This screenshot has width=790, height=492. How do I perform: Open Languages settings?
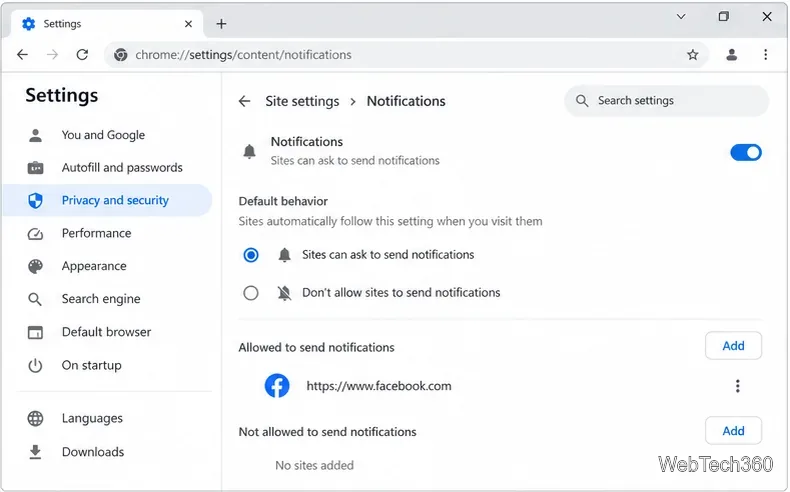click(107, 418)
